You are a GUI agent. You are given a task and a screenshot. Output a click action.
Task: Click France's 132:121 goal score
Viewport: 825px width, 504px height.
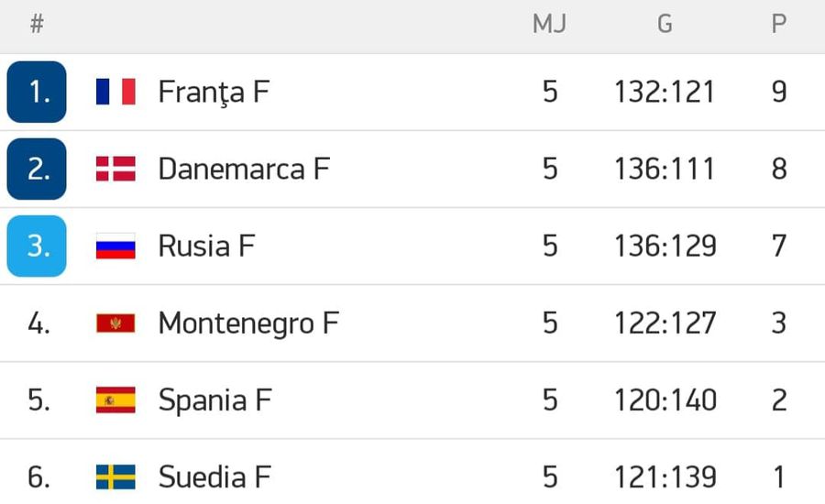665,92
